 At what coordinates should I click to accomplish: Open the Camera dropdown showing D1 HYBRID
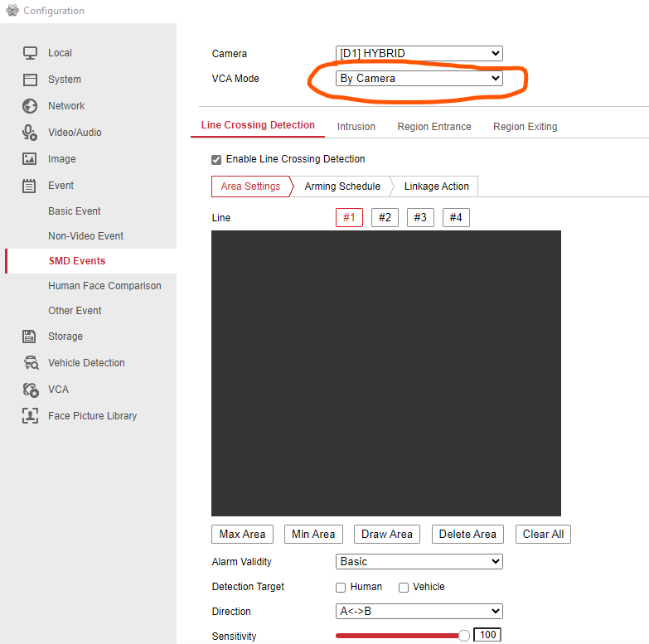click(x=419, y=54)
